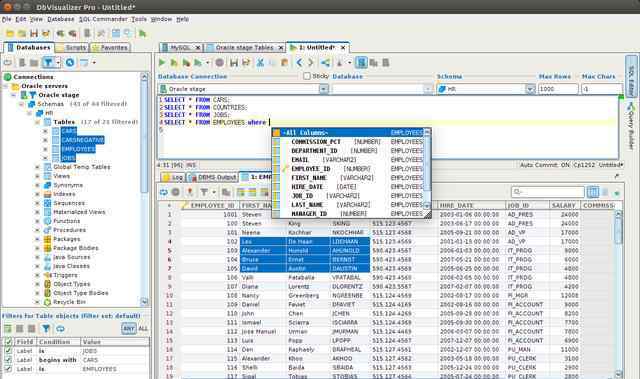Pick DEPARTMENT_ID from the autocomplete popup

point(348,151)
